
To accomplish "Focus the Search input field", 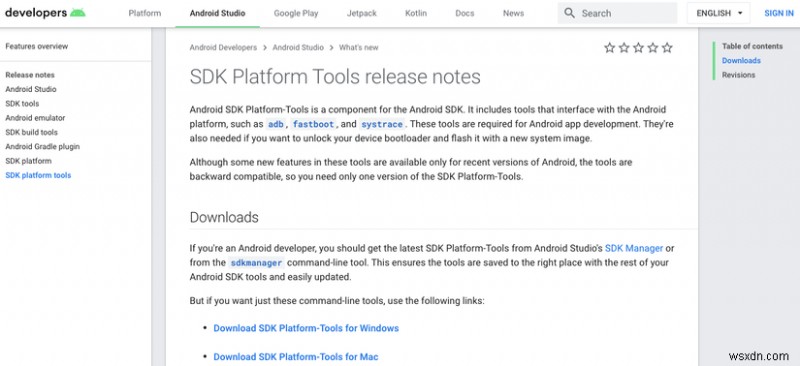I will [617, 13].
